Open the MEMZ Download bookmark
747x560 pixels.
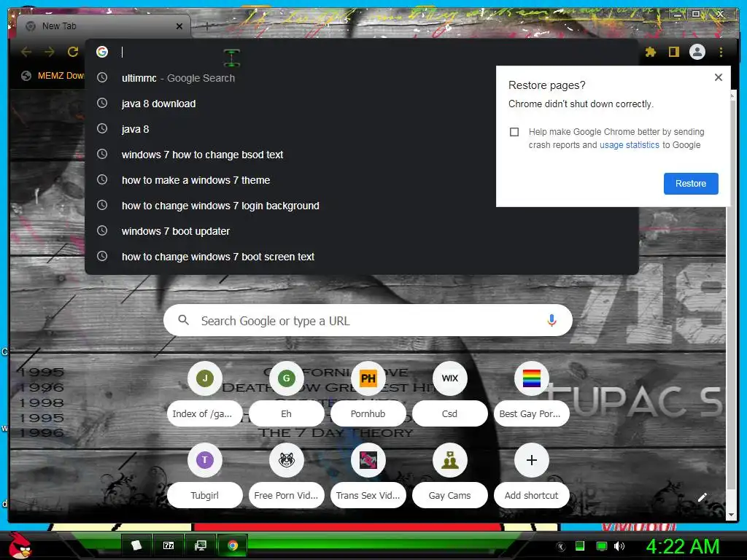pyautogui.click(x=53, y=76)
